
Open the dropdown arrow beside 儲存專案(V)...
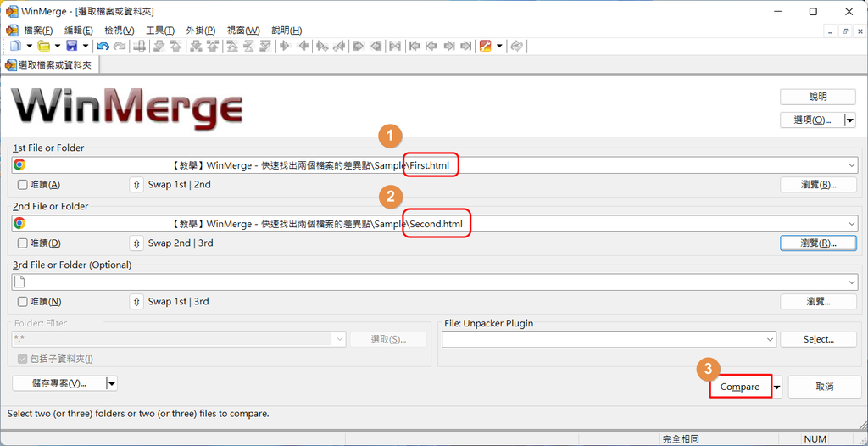click(112, 383)
